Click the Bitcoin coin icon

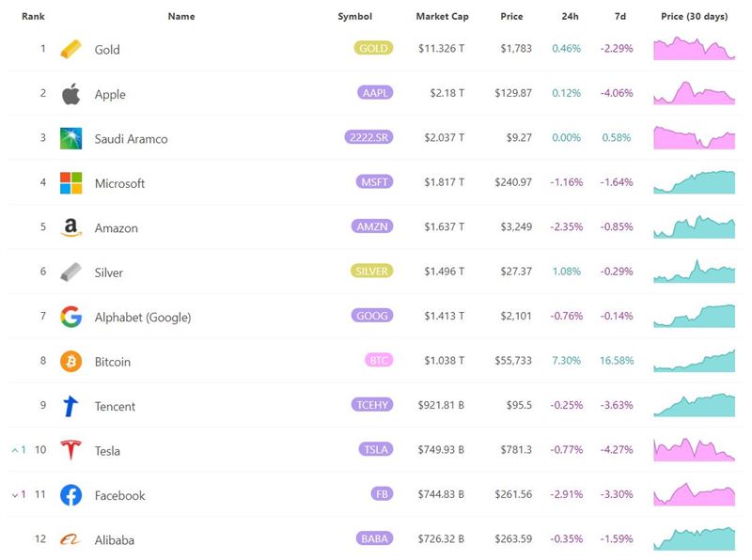[71, 361]
